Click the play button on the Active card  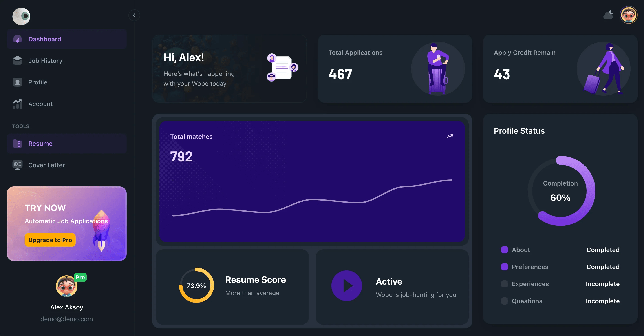point(346,285)
